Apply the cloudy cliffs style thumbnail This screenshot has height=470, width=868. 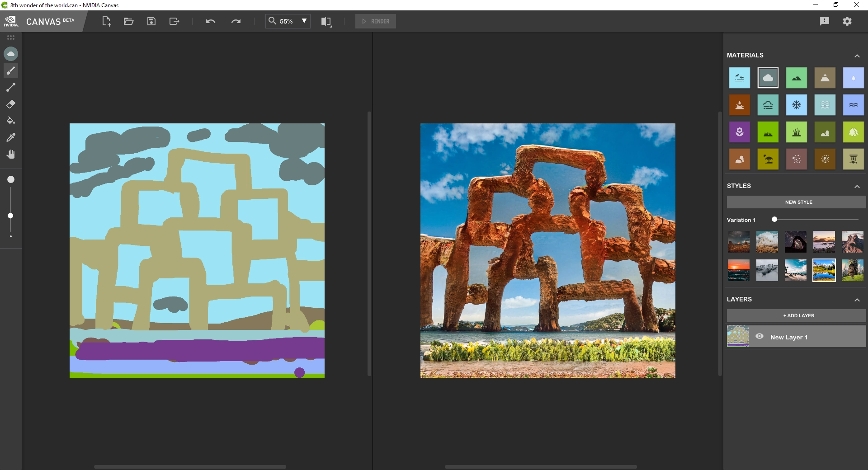point(767,242)
